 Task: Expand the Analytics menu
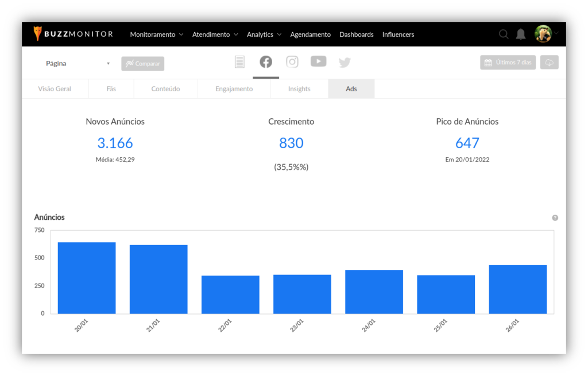264,34
